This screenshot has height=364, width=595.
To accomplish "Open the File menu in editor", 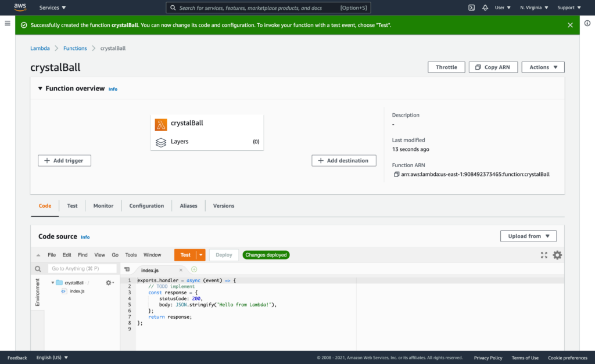I will click(52, 255).
